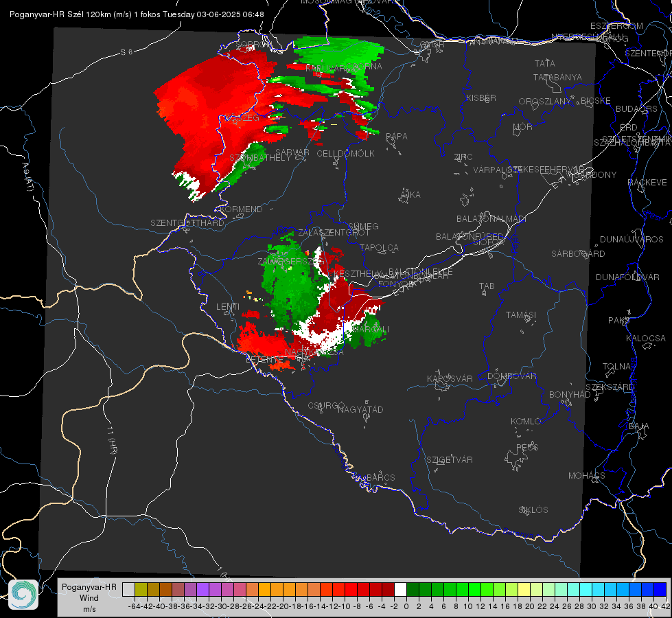Click the 'KALOCSA' city label
The height and width of the screenshot is (618, 672).
(x=645, y=339)
